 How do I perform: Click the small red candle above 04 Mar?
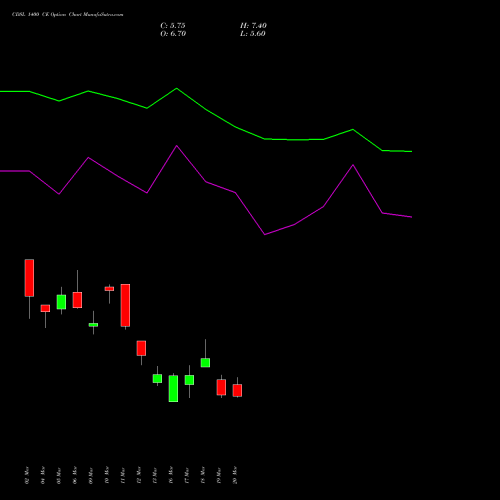coord(45,308)
